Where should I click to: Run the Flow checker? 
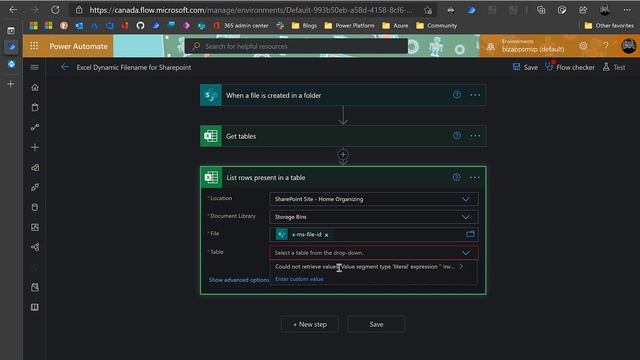click(570, 67)
